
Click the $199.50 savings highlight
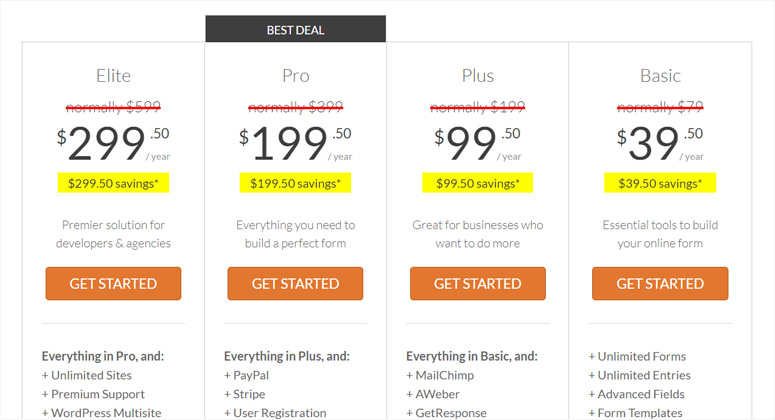coord(295,183)
